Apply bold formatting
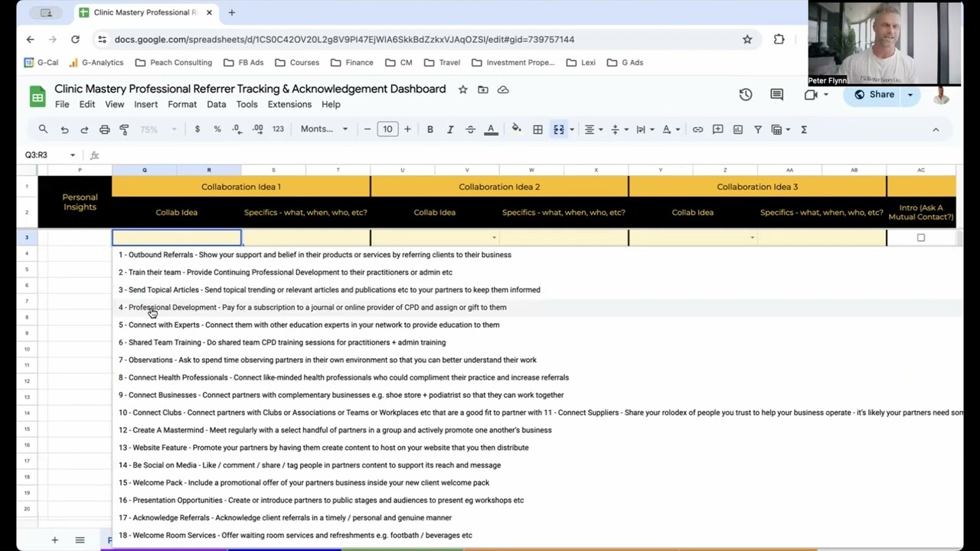 (x=430, y=129)
